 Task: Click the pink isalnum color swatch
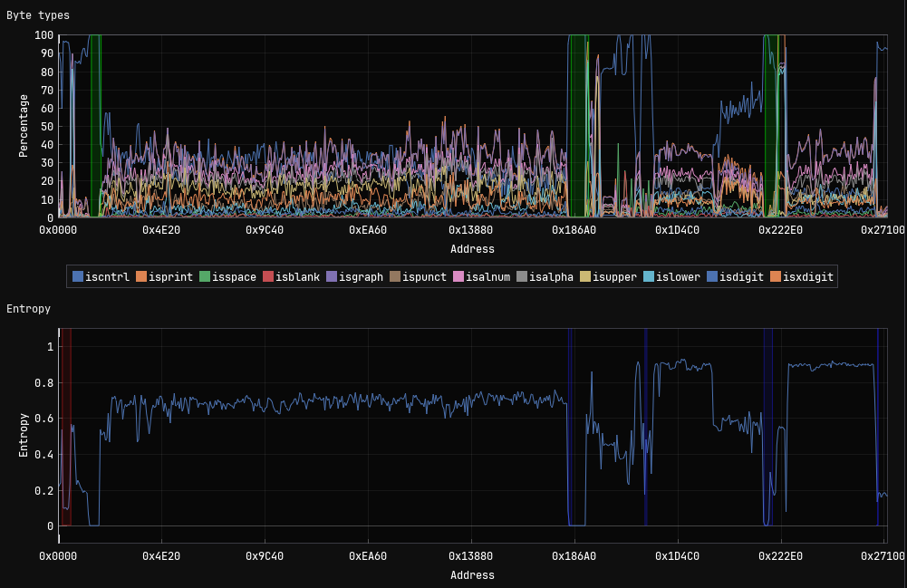[458, 277]
